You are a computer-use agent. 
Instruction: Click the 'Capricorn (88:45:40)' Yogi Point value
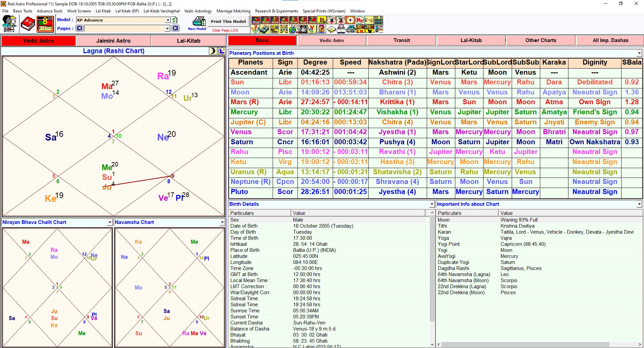[x=523, y=244]
